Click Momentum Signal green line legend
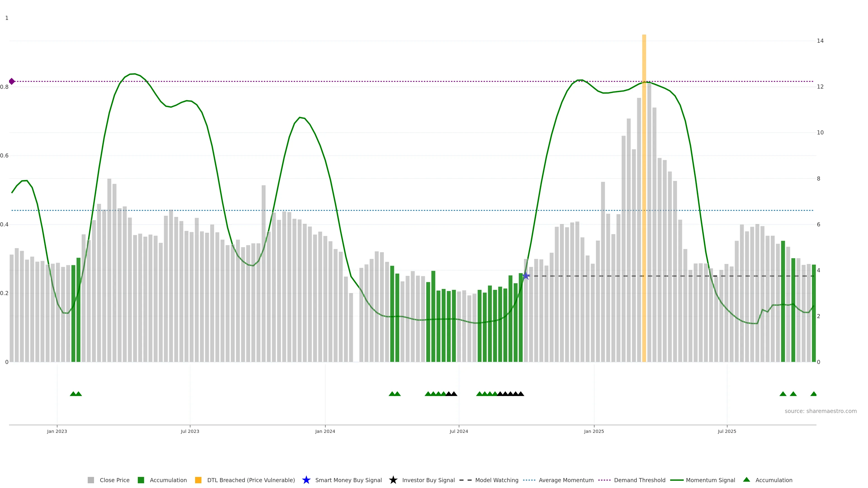This screenshot has height=488, width=868. [x=677, y=480]
